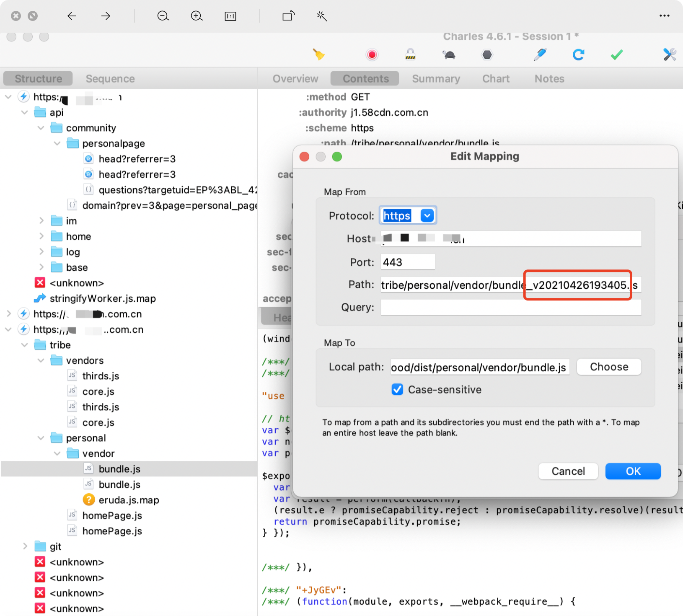Expand the im folder

(41, 221)
